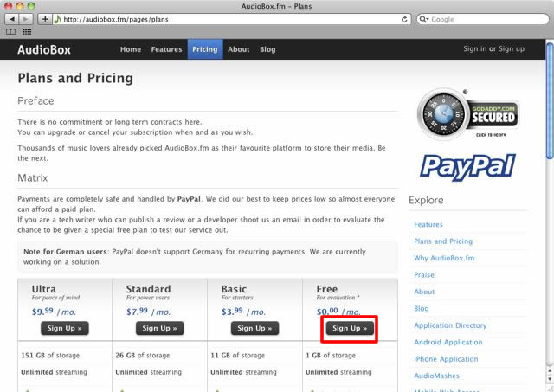The height and width of the screenshot is (392, 554).
Task: Click the PayPal logo
Action: point(467,167)
